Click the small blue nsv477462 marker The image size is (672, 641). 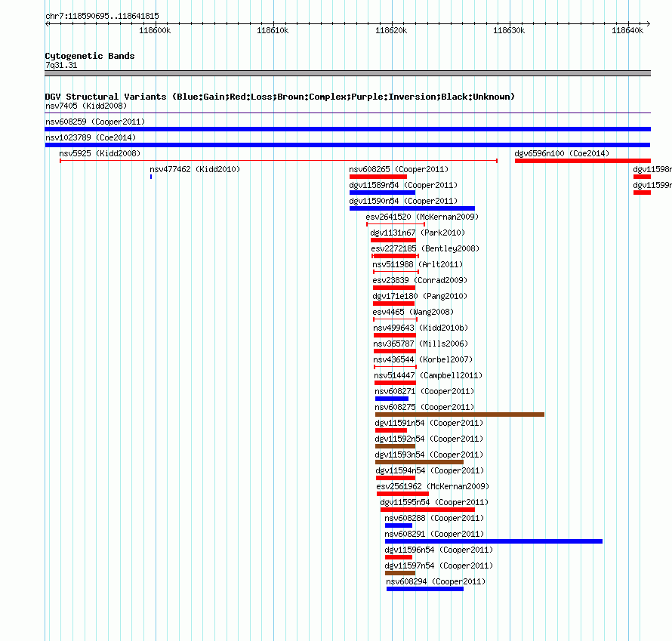pos(151,177)
